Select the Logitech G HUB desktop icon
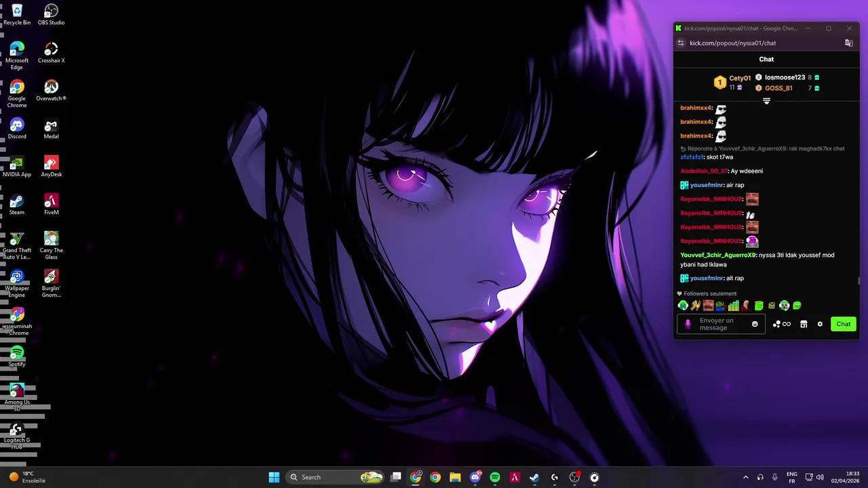 point(17,435)
